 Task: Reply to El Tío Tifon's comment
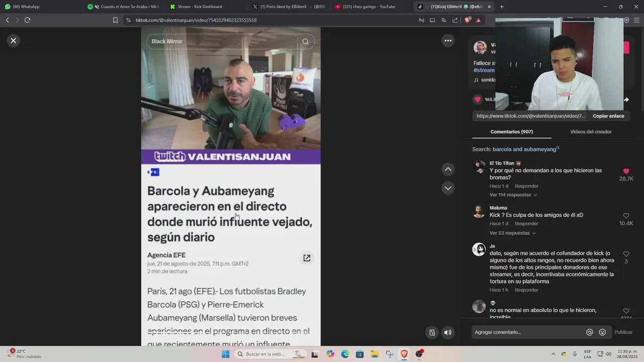[x=526, y=186]
